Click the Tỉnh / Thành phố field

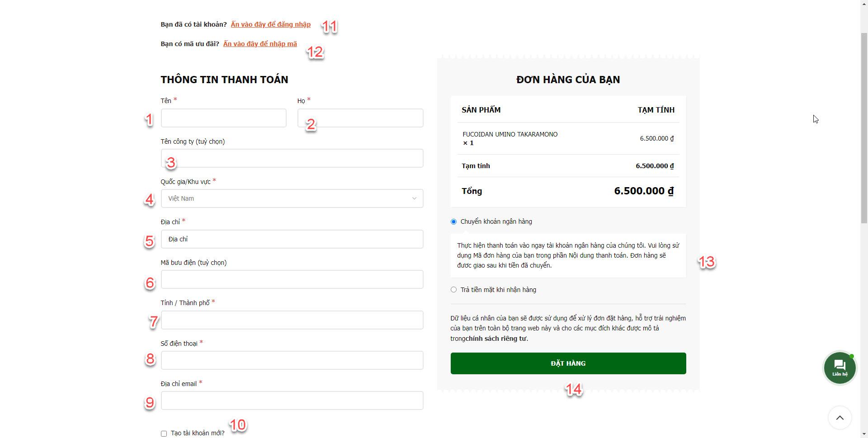(292, 320)
